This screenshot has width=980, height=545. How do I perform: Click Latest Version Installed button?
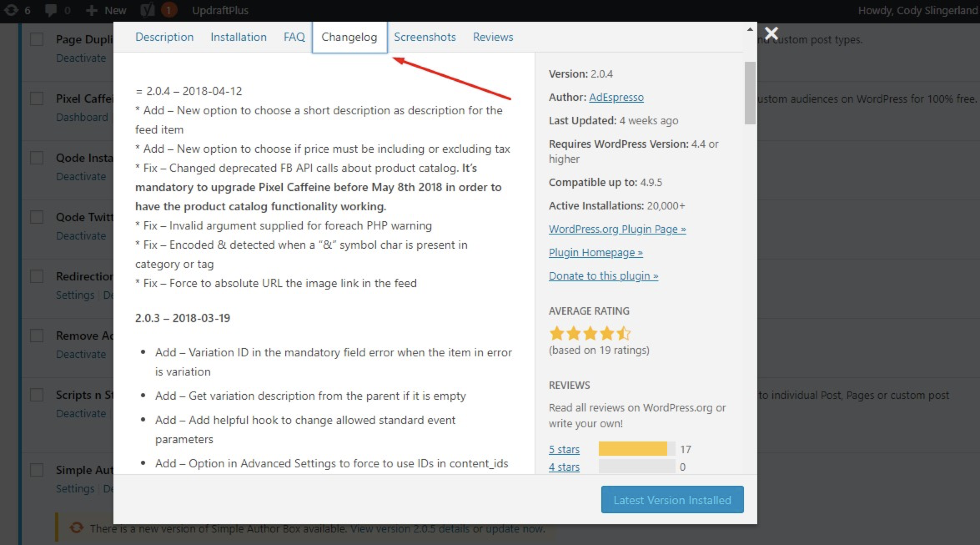pos(672,500)
